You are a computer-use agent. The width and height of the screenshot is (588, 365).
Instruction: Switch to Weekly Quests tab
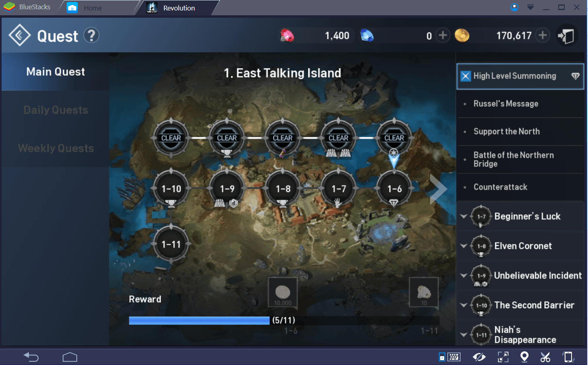[55, 148]
